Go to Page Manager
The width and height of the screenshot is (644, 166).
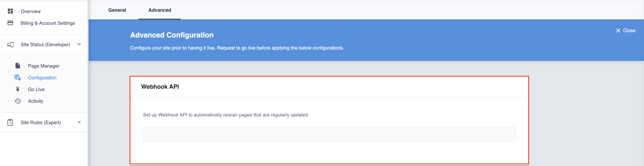tap(44, 66)
